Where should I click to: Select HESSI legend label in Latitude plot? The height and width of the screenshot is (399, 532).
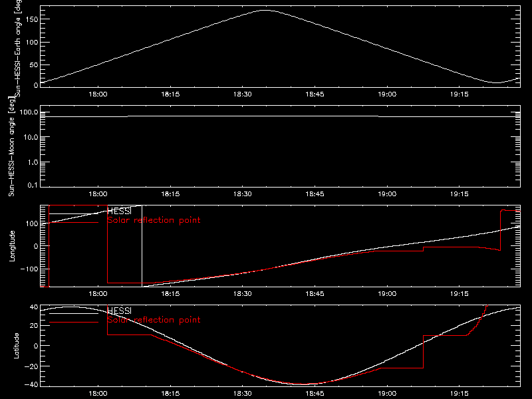tap(119, 311)
